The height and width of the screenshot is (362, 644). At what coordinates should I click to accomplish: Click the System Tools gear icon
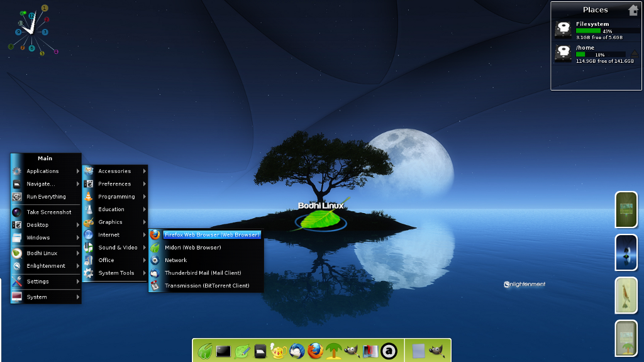[x=89, y=273]
